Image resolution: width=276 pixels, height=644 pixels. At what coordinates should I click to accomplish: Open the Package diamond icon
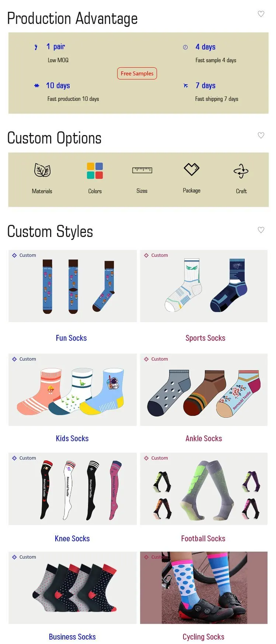[192, 169]
